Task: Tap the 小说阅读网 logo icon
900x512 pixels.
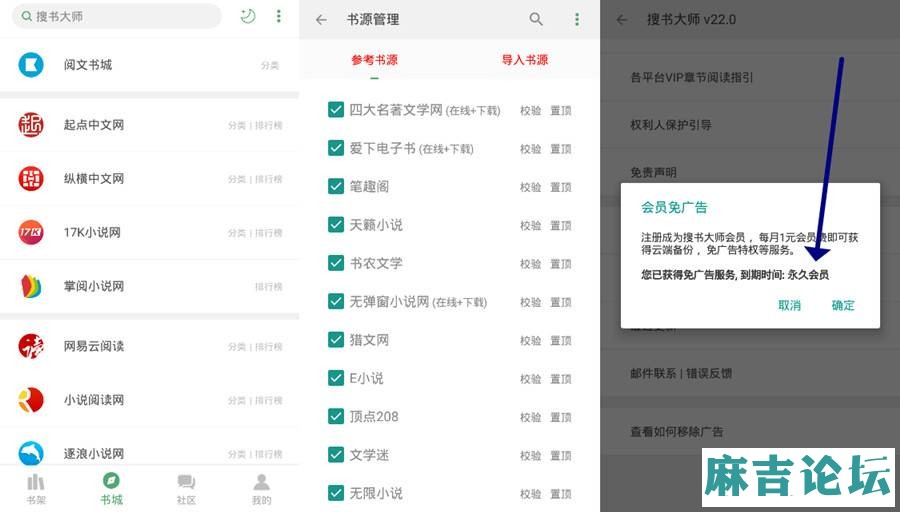Action: [31, 400]
